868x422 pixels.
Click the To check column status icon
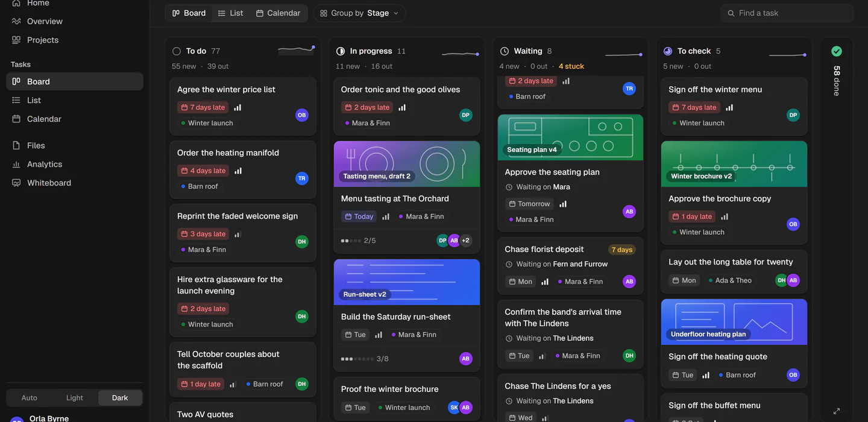pos(668,51)
